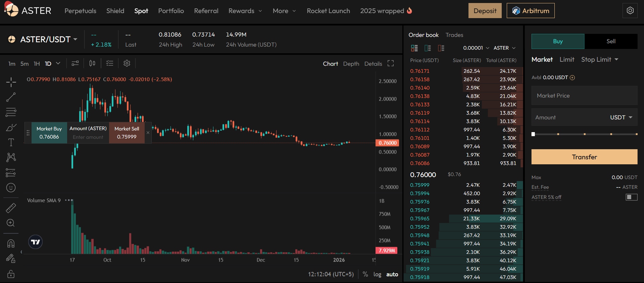Toggle stay in drawing mode
Screen dimensions: 644x283
click(x=11, y=259)
